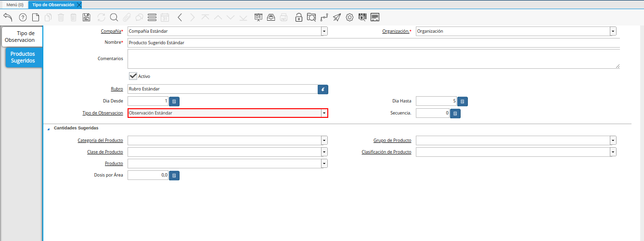Screen dimensions: 644x241
Task: Click the undo changes arrow icon
Action: [x=8, y=17]
